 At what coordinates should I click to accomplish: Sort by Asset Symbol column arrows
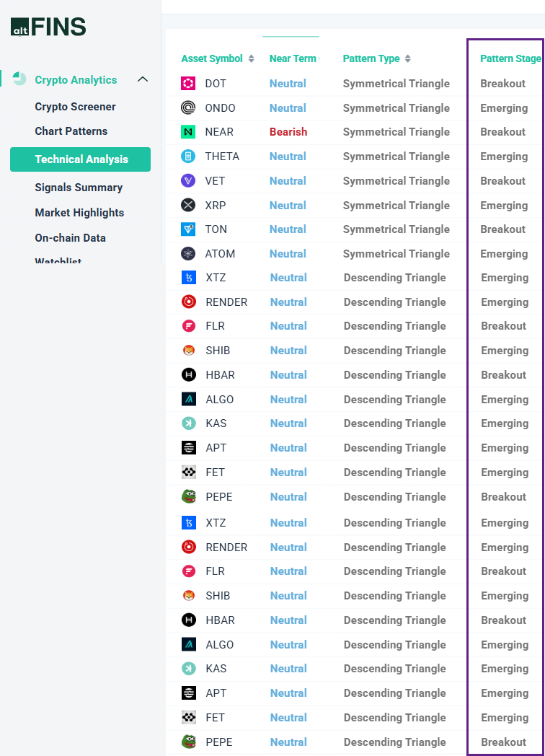(x=251, y=59)
